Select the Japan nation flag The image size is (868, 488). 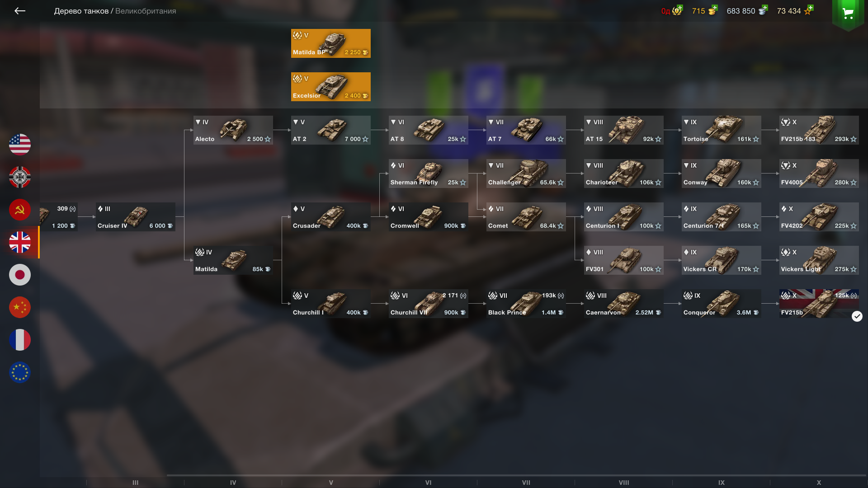pos(20,275)
